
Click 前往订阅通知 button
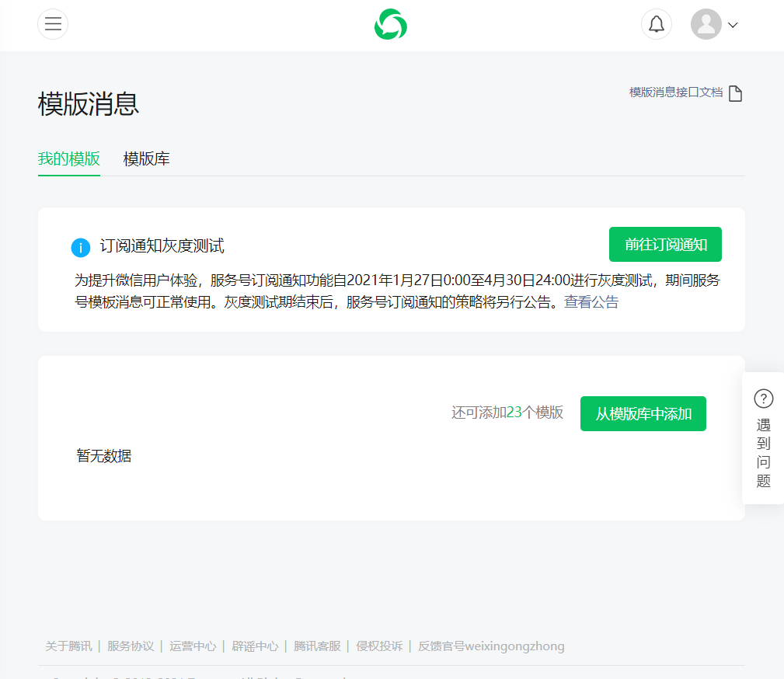[x=665, y=245]
